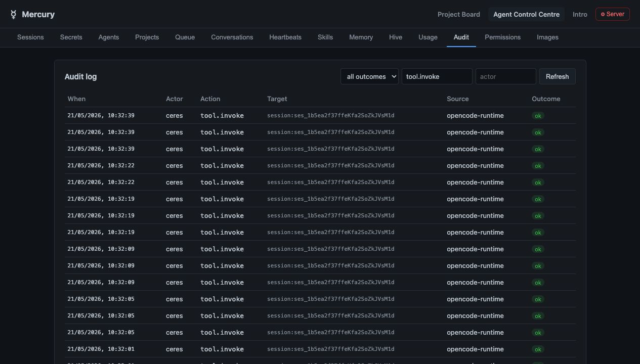Screen dimensions: 640x364
Task: Select Agent Control Centre
Action: click(526, 14)
